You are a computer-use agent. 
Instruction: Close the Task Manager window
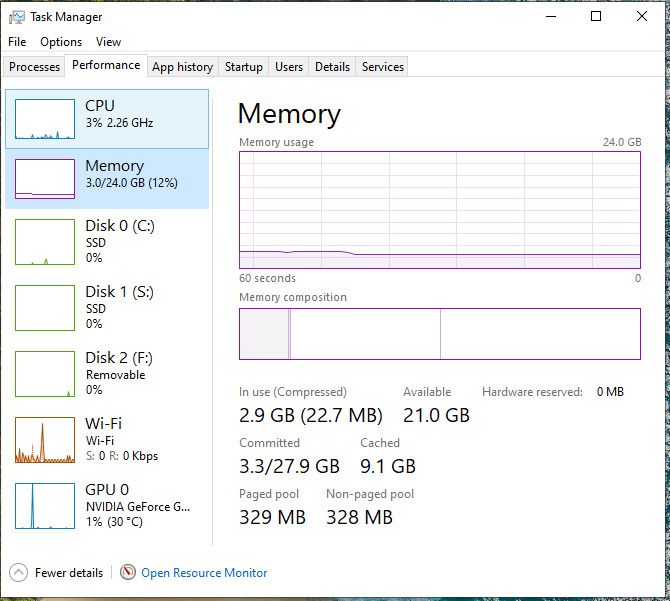[x=641, y=17]
